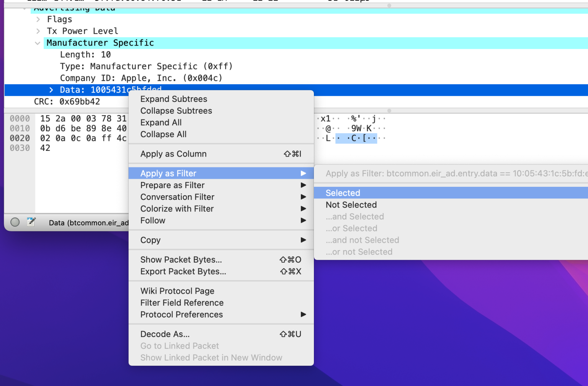Screen dimensions: 588x386
Task: Open the Protocol Preferences submenu
Action: 181,314
